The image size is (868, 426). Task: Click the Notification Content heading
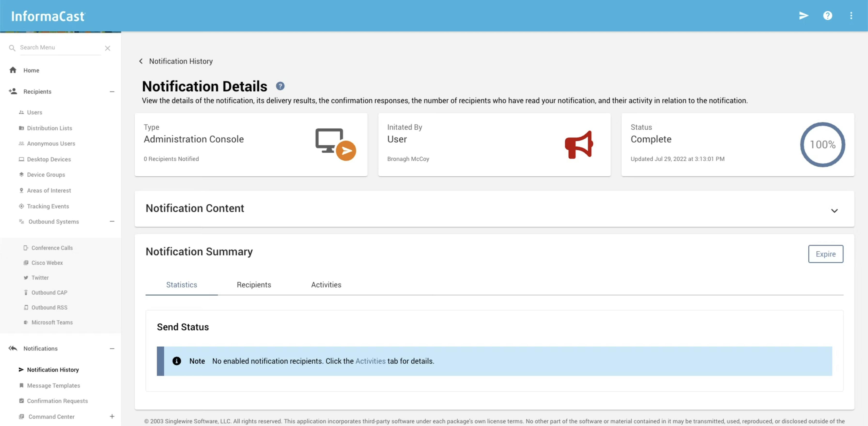pos(195,208)
